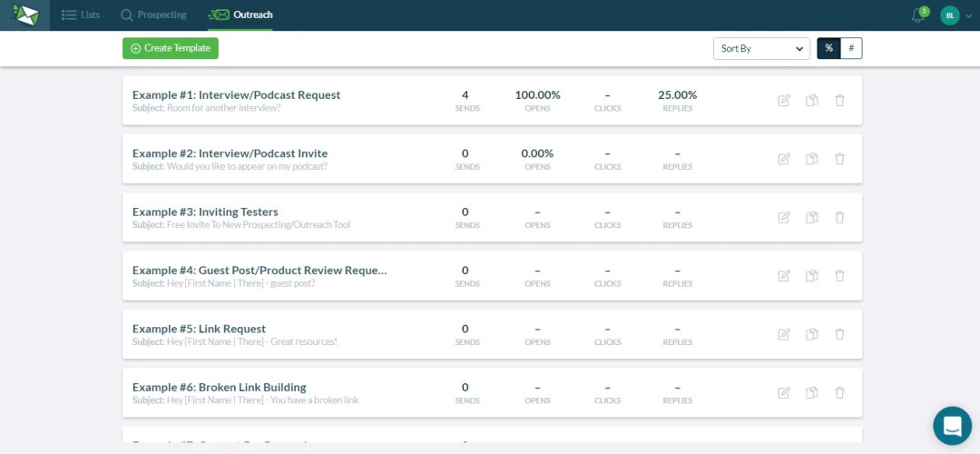Duplicate the Example #1 Interview/Podcast Request template
The width and height of the screenshot is (980, 454).
coord(812,100)
